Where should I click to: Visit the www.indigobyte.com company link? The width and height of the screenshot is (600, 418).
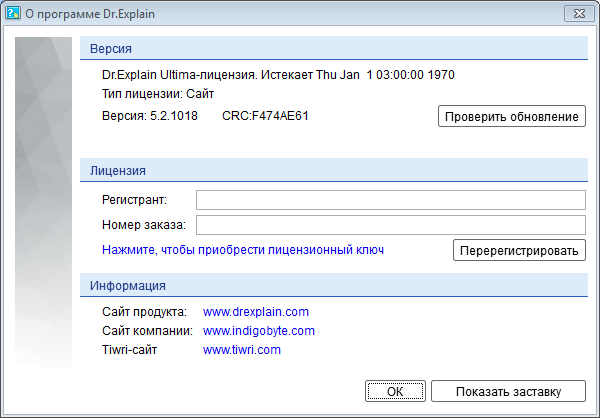tap(259, 331)
